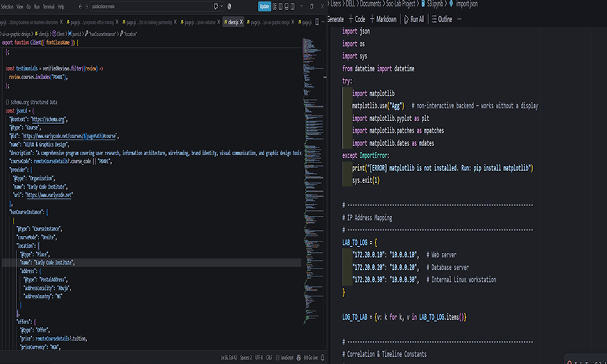Click the CRLF line ending status item
This screenshot has width=607, height=364.
(269, 358)
